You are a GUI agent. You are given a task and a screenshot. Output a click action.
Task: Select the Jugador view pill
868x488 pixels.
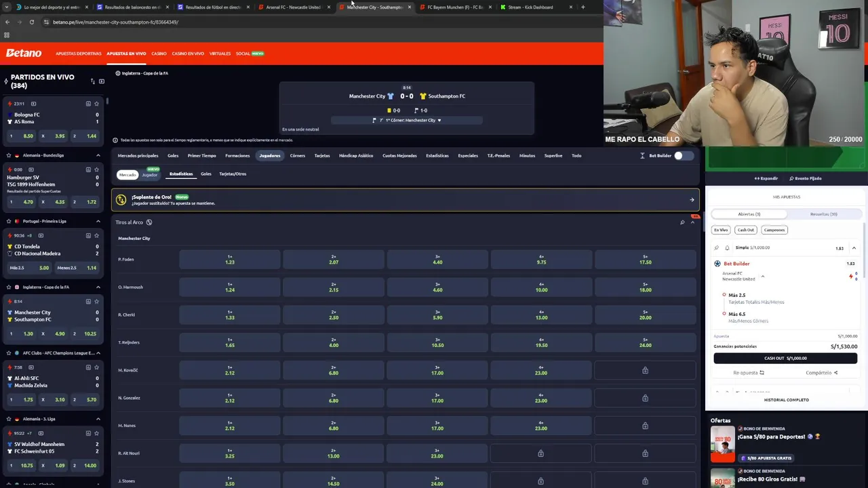pyautogui.click(x=150, y=175)
